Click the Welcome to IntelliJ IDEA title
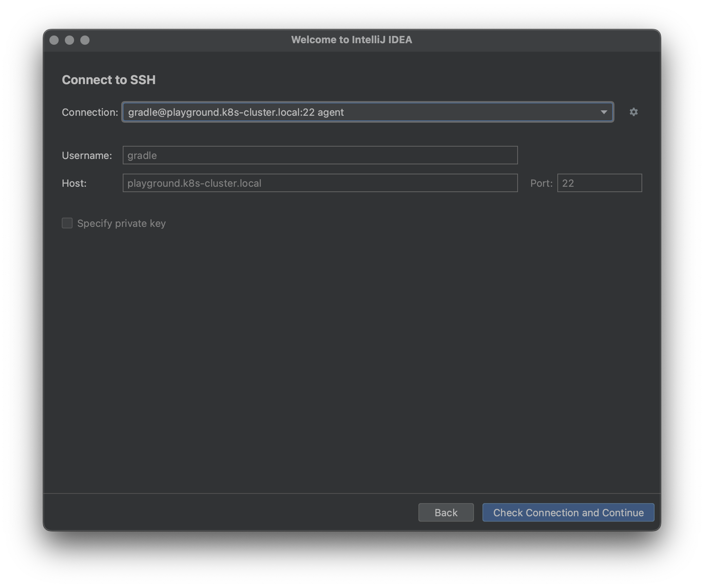The width and height of the screenshot is (704, 588). (x=352, y=40)
